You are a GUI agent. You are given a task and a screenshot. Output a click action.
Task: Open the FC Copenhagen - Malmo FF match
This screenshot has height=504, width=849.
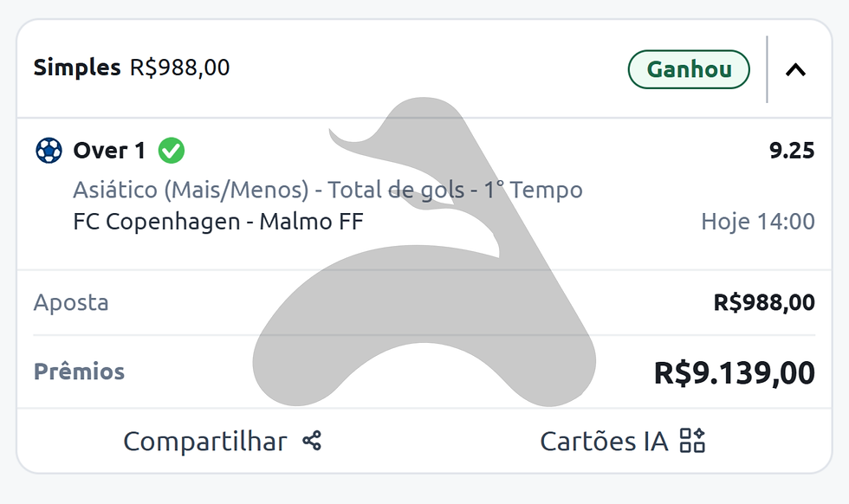218,222
